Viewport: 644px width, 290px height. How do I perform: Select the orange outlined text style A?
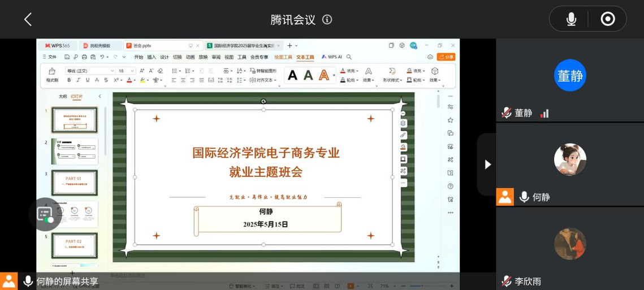pyautogui.click(x=324, y=75)
